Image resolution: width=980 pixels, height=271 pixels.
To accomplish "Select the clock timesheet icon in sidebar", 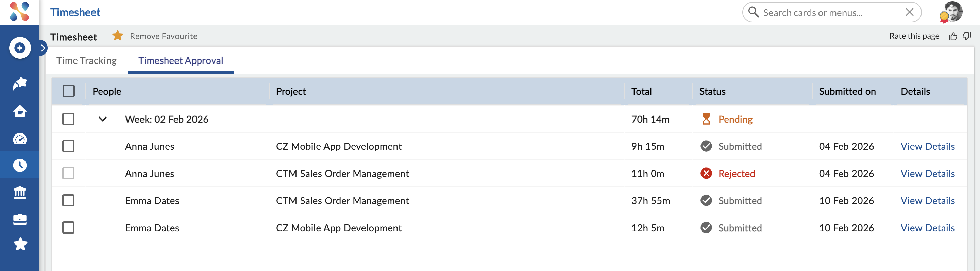I will click(x=20, y=165).
